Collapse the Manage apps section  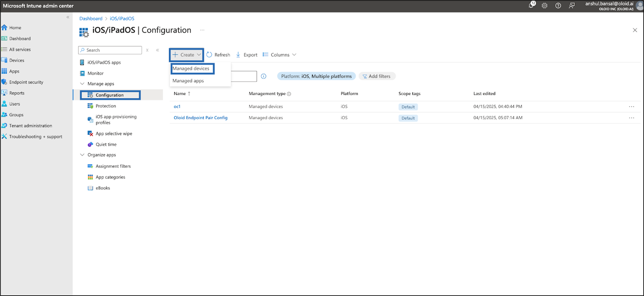tap(82, 84)
